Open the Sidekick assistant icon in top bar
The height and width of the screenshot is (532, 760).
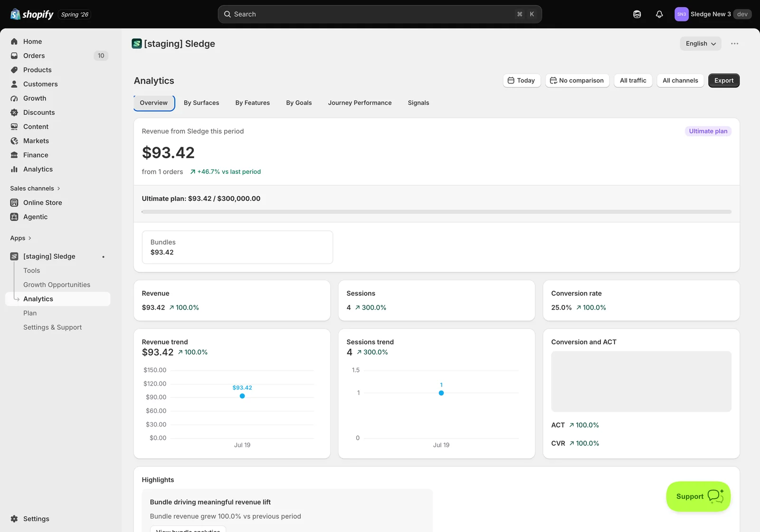point(637,14)
